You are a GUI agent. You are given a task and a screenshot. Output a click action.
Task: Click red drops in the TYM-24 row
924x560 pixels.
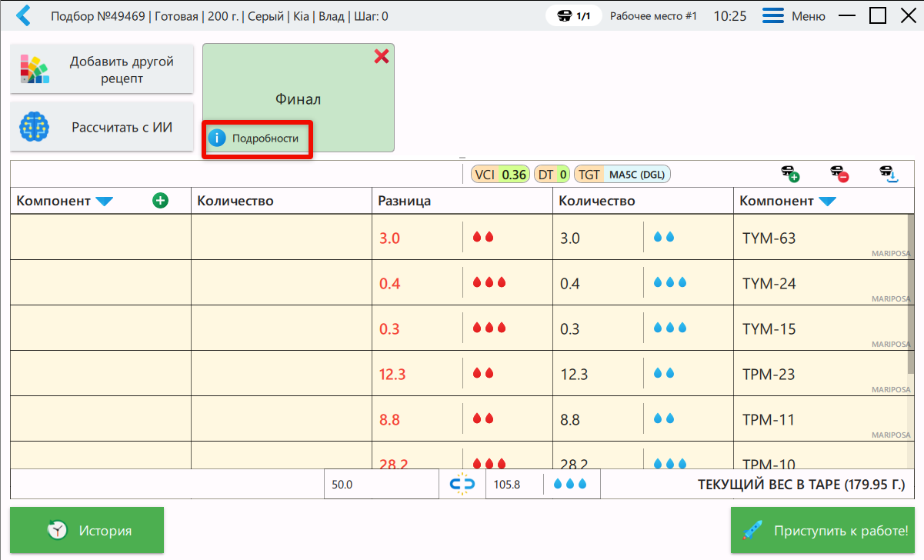tap(489, 283)
